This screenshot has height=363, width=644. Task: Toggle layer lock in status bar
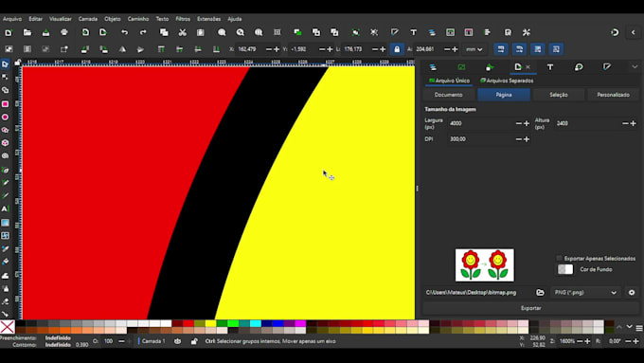pos(194,341)
